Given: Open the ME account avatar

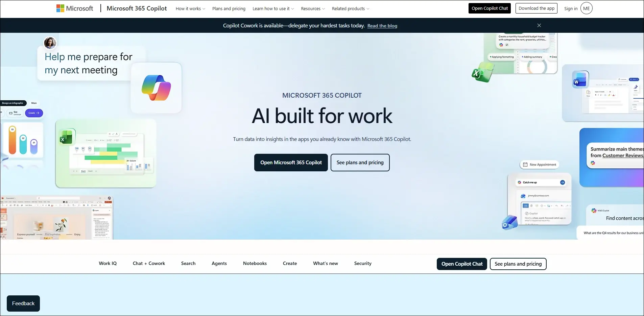Looking at the screenshot, I should pos(587,8).
